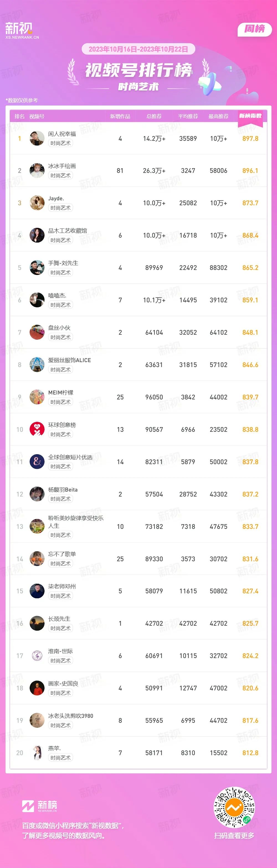Click the date range pill 2023年10月16日
This screenshot has width=277, height=868.
pyautogui.click(x=138, y=49)
